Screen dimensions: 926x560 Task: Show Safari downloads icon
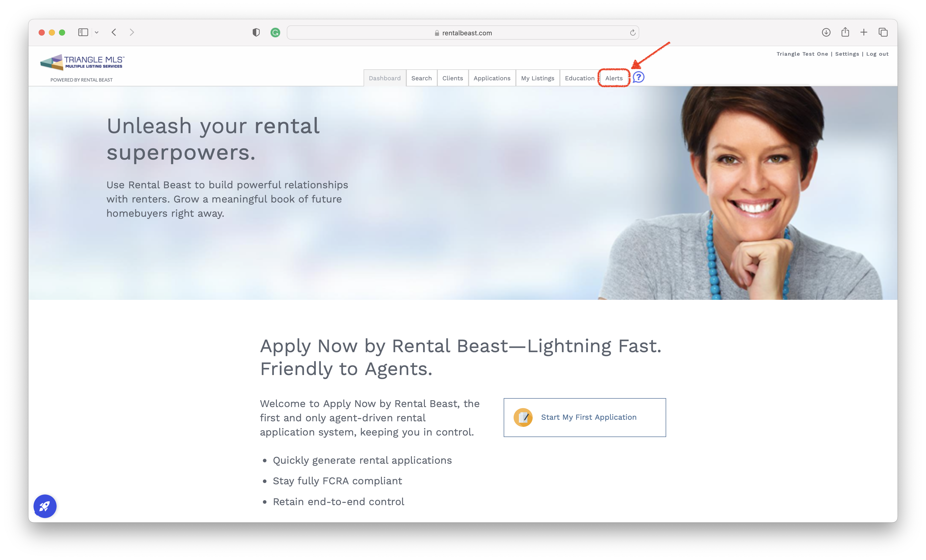tap(826, 32)
